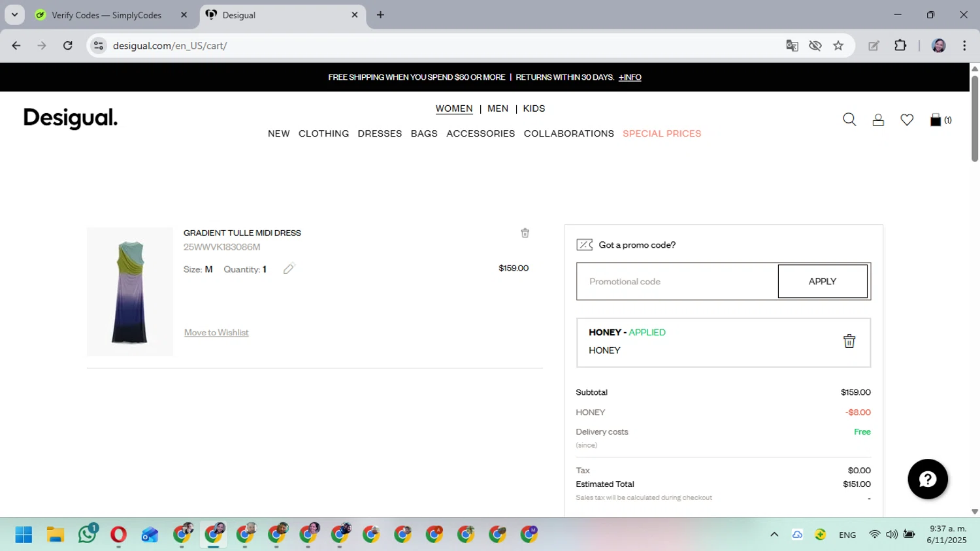
Task: Open the tab search dropdown arrow
Action: (14, 15)
